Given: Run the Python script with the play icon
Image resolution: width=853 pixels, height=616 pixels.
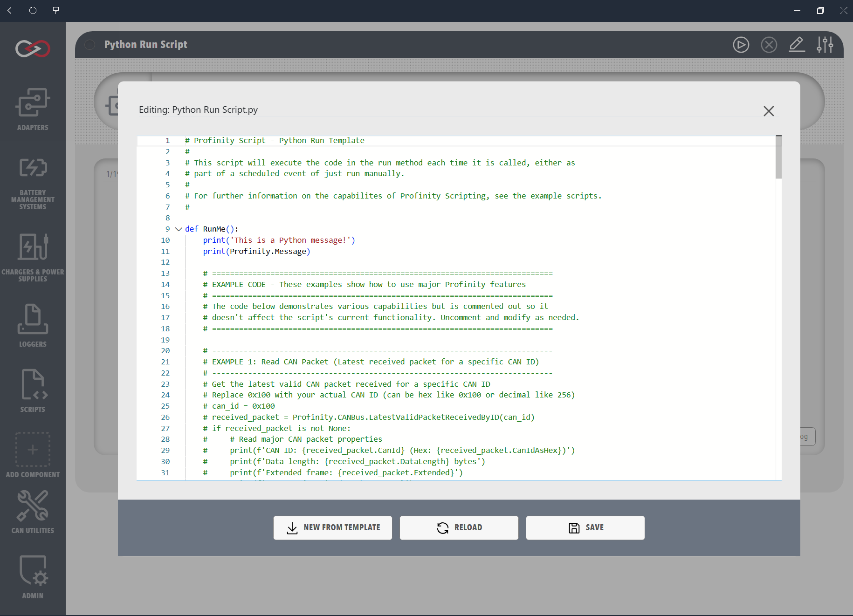Looking at the screenshot, I should tap(741, 45).
